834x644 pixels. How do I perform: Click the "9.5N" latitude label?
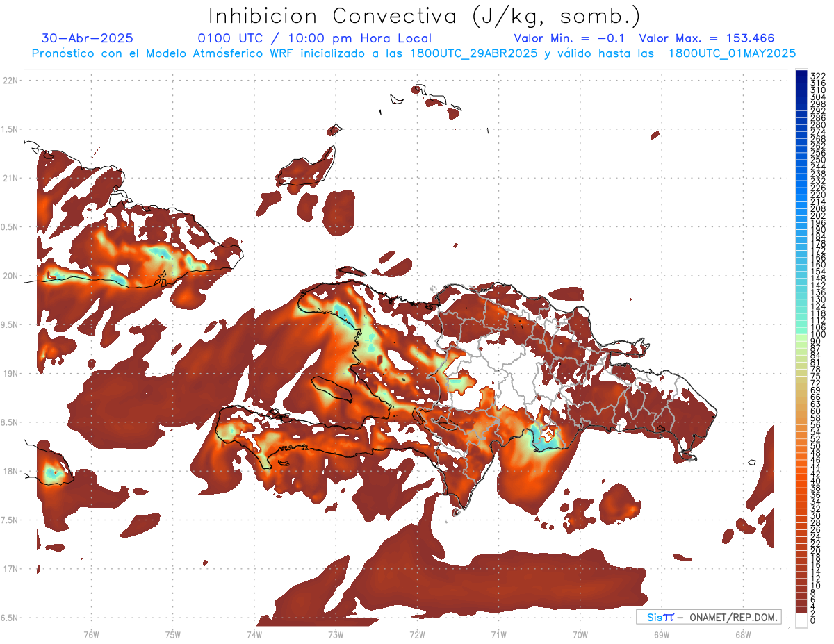[9, 324]
